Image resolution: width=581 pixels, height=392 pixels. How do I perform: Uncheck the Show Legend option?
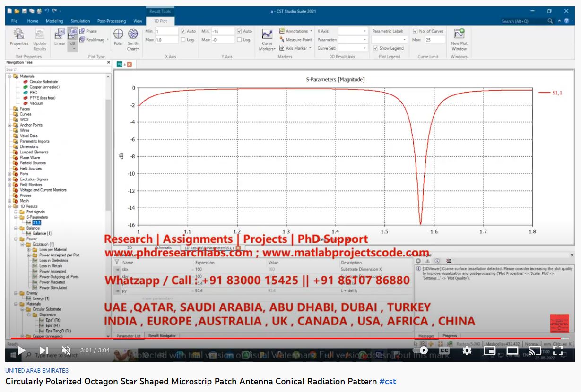[375, 48]
